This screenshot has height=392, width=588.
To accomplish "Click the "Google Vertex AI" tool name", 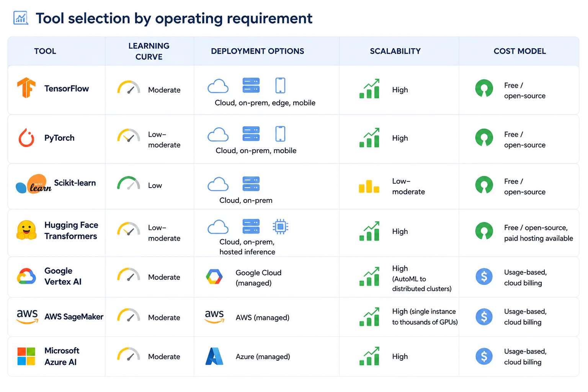I will pos(63,276).
